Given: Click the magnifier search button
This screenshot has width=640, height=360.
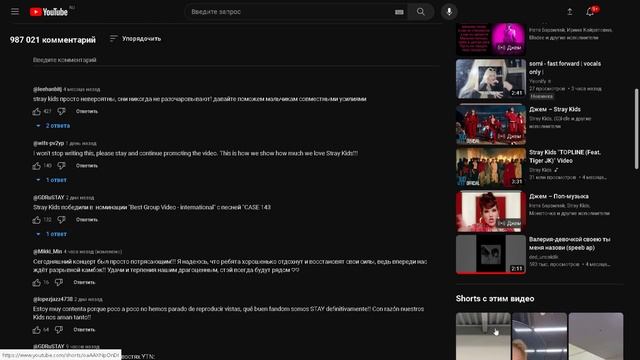Looking at the screenshot, I should click(421, 12).
